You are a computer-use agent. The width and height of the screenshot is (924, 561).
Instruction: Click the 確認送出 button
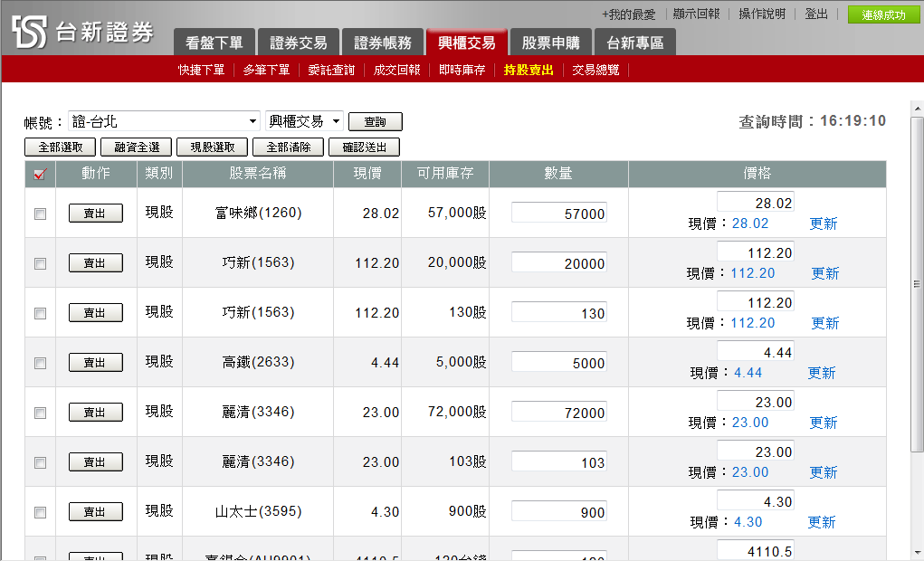pos(364,147)
